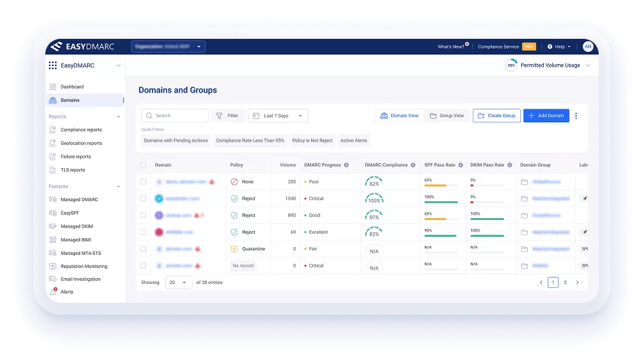Check the row with volume 1540
Image resolution: width=644 pixels, height=361 pixels.
point(144,199)
